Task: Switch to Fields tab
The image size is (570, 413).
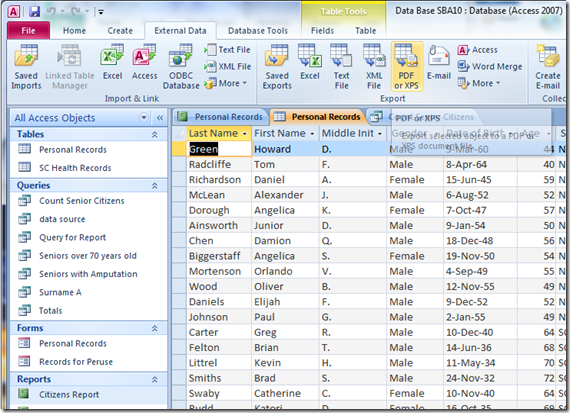Action: [322, 31]
